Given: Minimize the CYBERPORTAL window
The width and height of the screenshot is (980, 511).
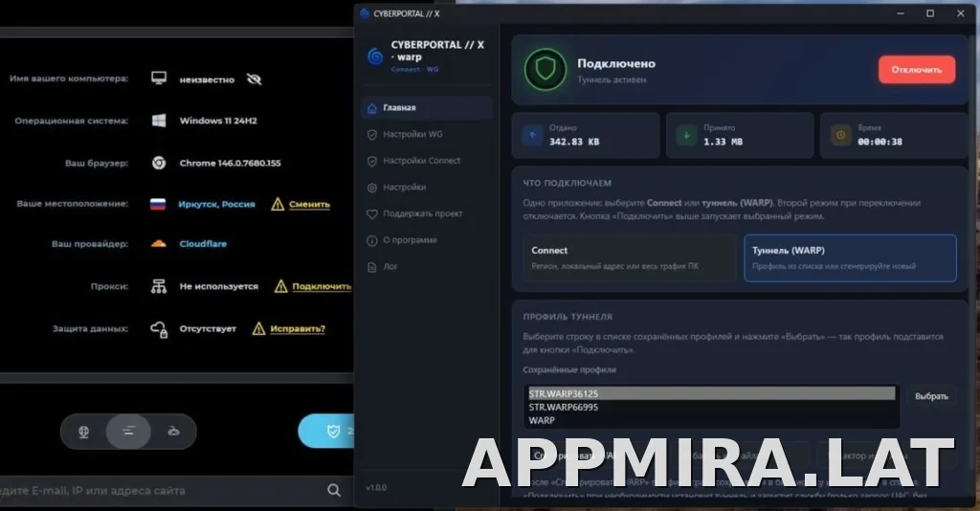Looking at the screenshot, I should pyautogui.click(x=901, y=13).
